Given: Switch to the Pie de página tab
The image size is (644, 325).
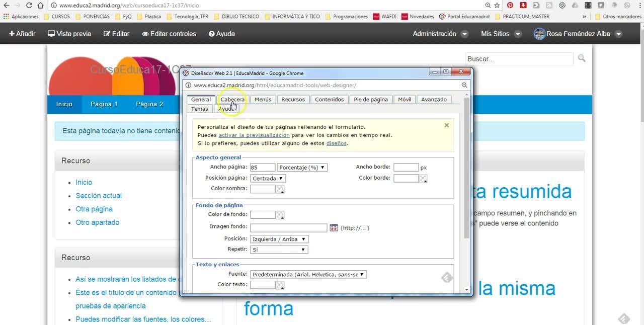Looking at the screenshot, I should click(x=371, y=100).
